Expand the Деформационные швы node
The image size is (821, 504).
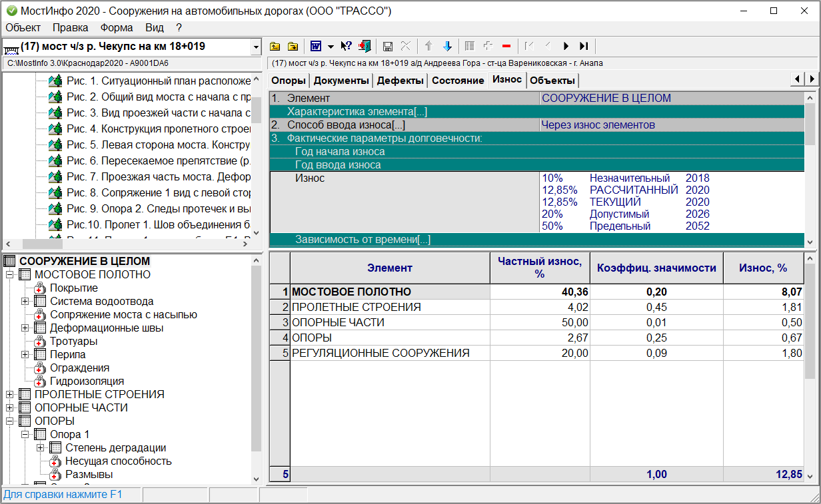pyautogui.click(x=25, y=328)
